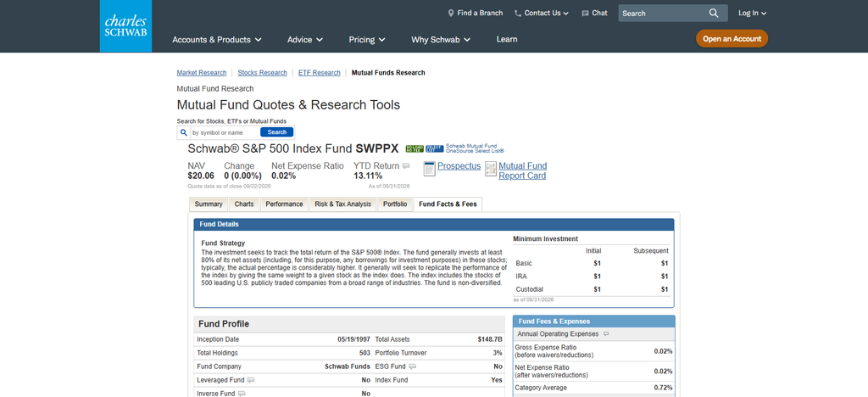Expand the Accounts & Products menu
The image size is (868, 397).
click(217, 39)
